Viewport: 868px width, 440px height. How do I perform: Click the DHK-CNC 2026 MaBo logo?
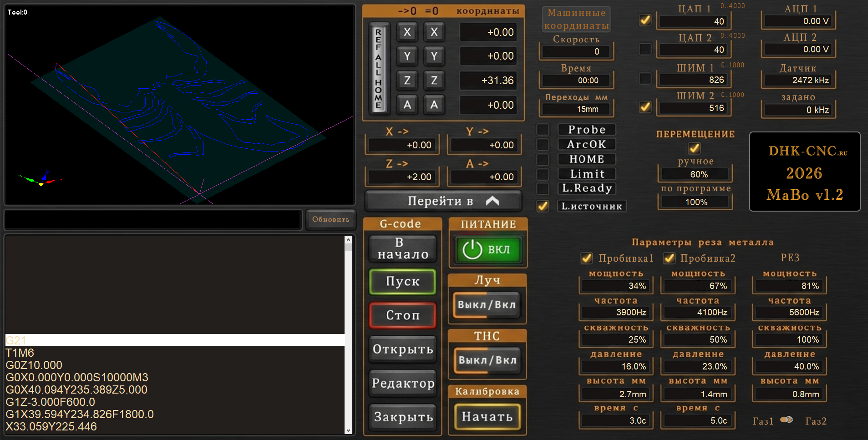(805, 172)
